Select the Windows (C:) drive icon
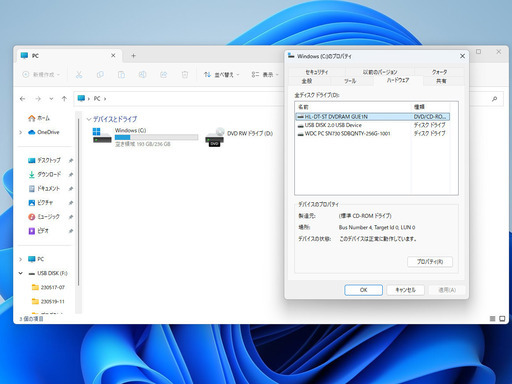 click(x=102, y=135)
